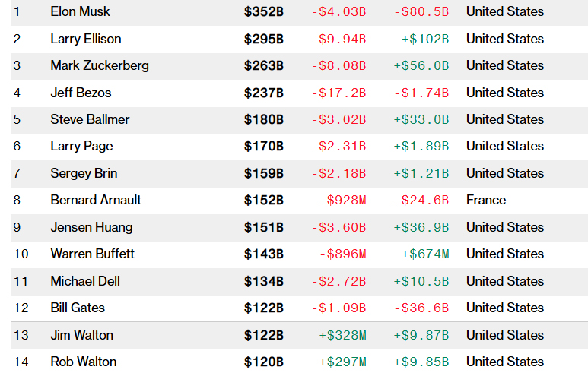Viewport: 588px width, 373px height.
Task: Select Rob Walton's name
Action: point(84,362)
